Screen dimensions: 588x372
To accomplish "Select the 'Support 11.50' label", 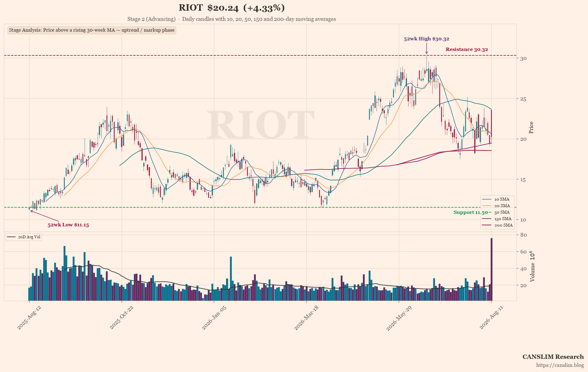I will [471, 212].
